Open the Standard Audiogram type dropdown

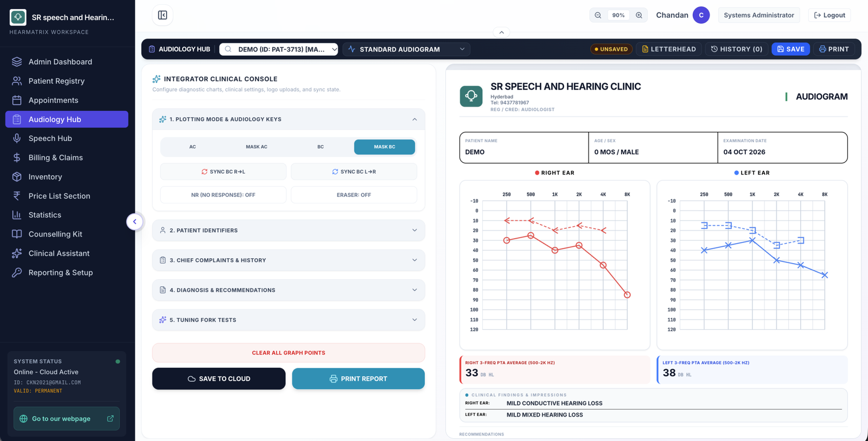[x=406, y=49]
